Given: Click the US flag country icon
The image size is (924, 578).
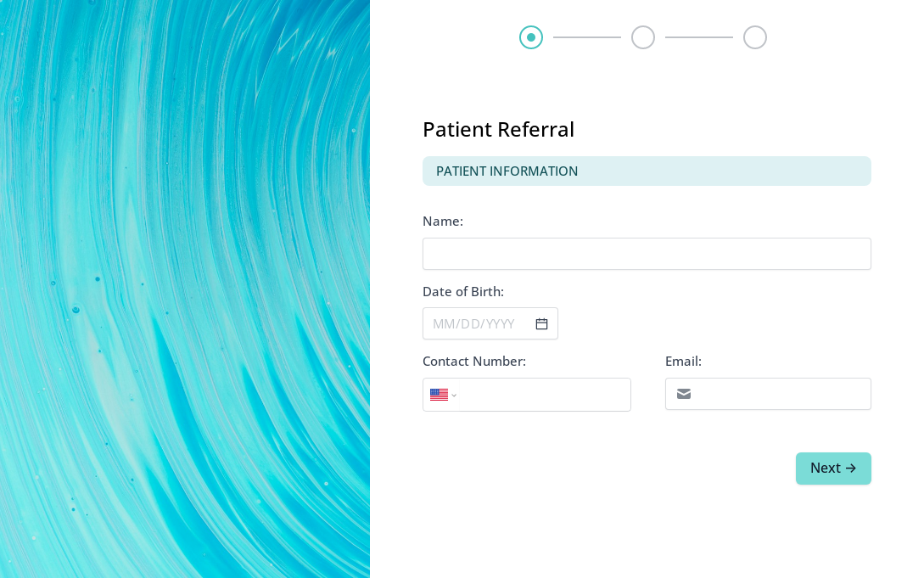Looking at the screenshot, I should tap(439, 395).
